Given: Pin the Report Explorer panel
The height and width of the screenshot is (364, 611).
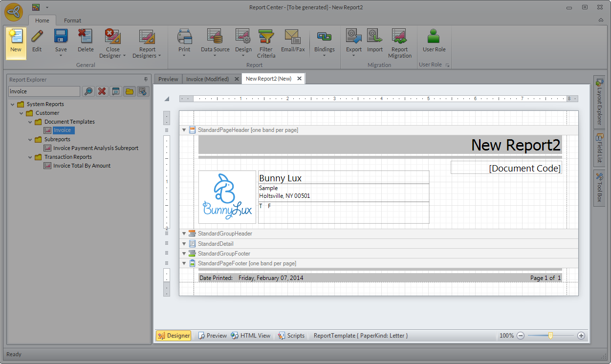Looking at the screenshot, I should (145, 79).
